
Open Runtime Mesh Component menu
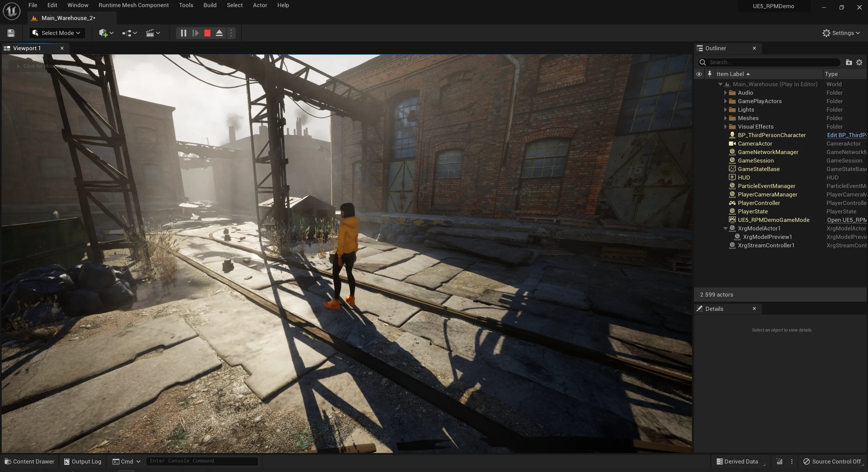(x=134, y=5)
